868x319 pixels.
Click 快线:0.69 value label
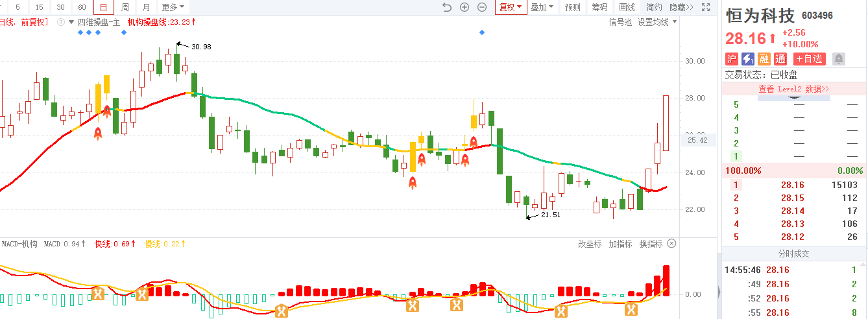point(115,244)
